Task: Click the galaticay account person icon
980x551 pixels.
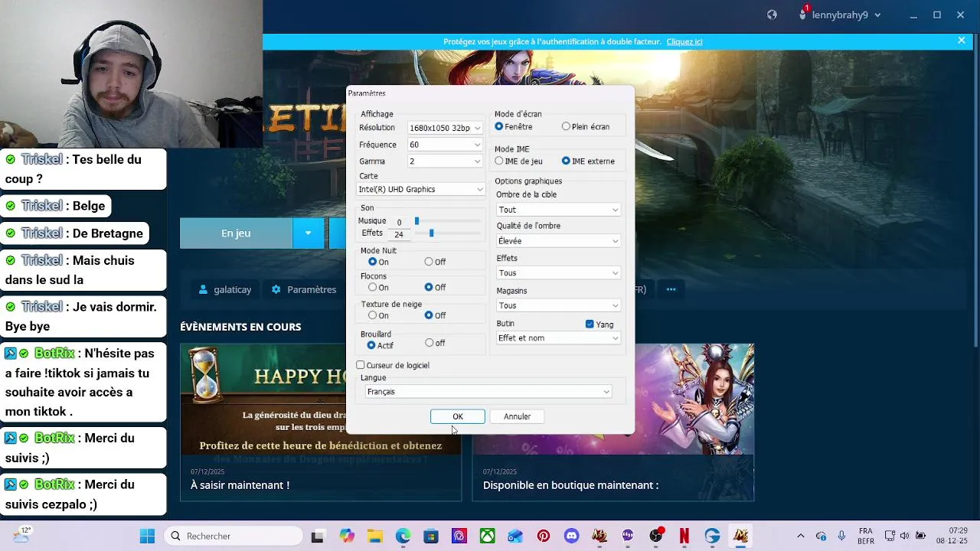Action: point(203,289)
